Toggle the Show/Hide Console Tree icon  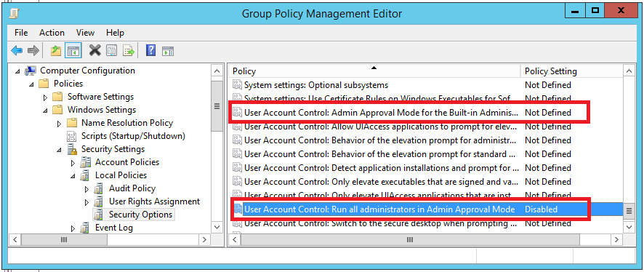tap(73, 51)
